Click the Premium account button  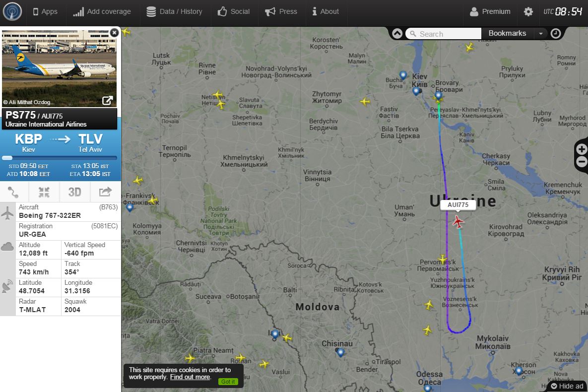490,11
